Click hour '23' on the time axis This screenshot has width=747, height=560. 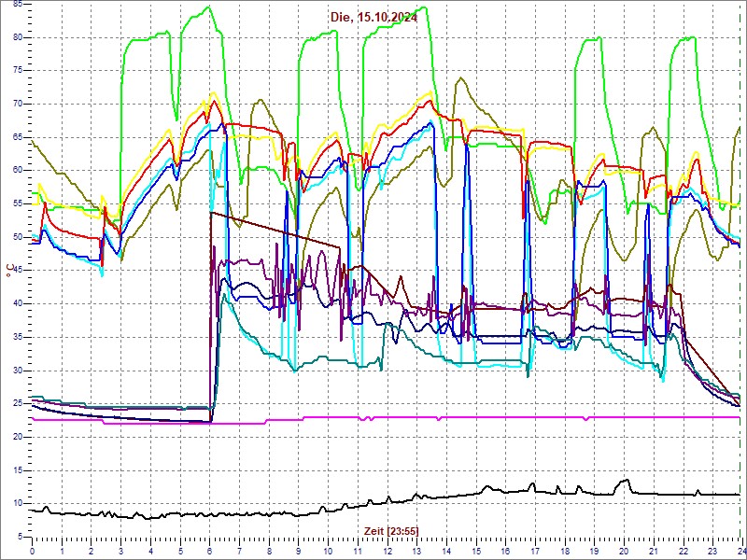(x=713, y=551)
